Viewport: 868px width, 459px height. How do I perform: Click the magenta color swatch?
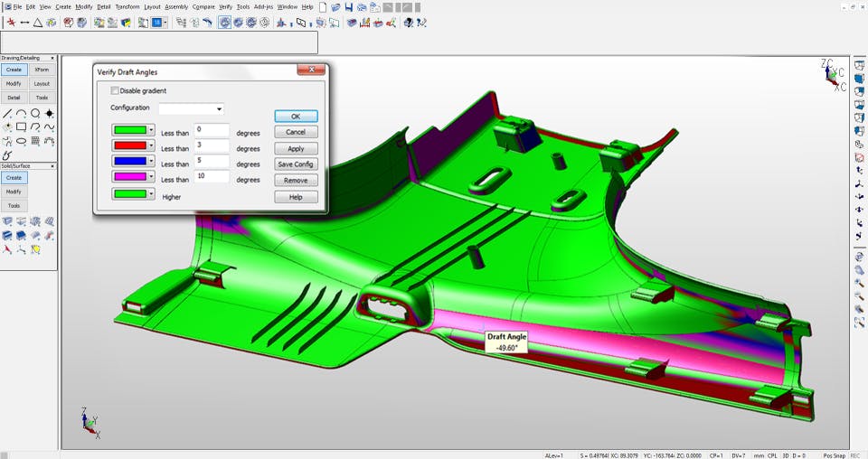(130, 176)
